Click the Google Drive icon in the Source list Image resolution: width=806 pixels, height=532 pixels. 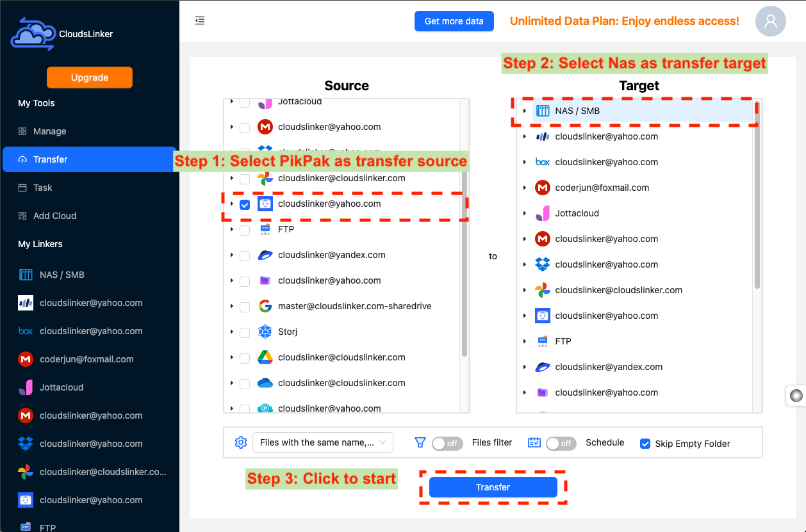point(265,357)
